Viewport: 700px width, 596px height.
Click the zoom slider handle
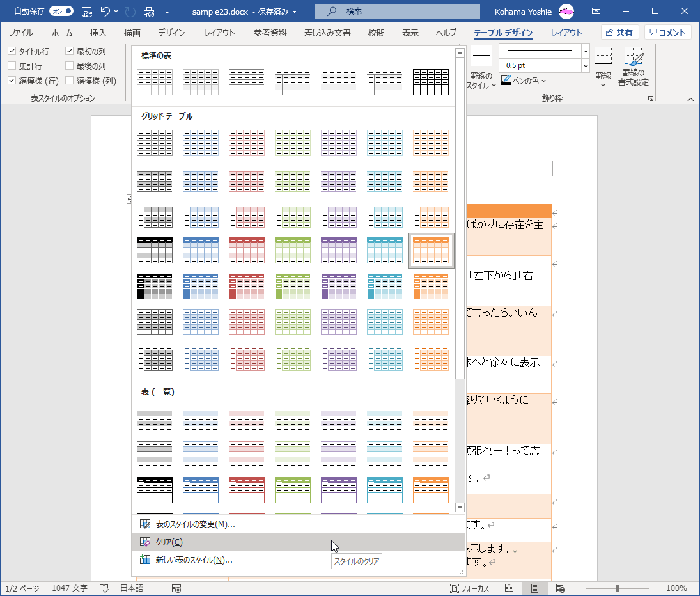618,588
